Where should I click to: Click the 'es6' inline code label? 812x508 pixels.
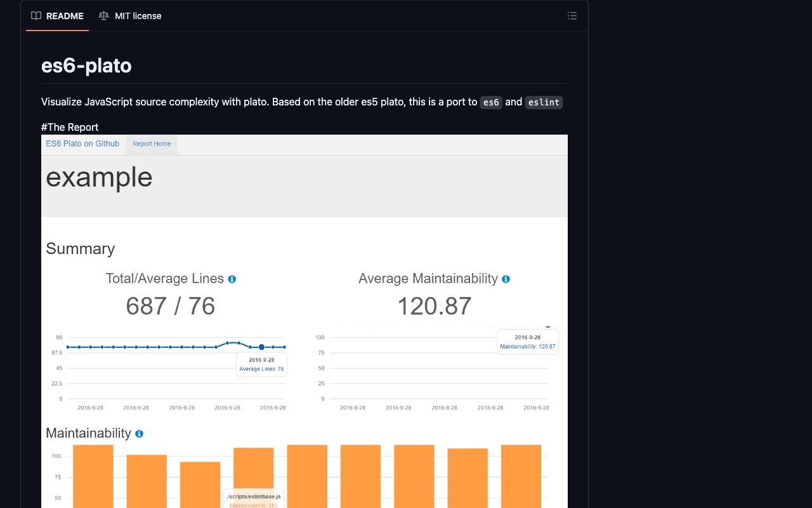[491, 102]
